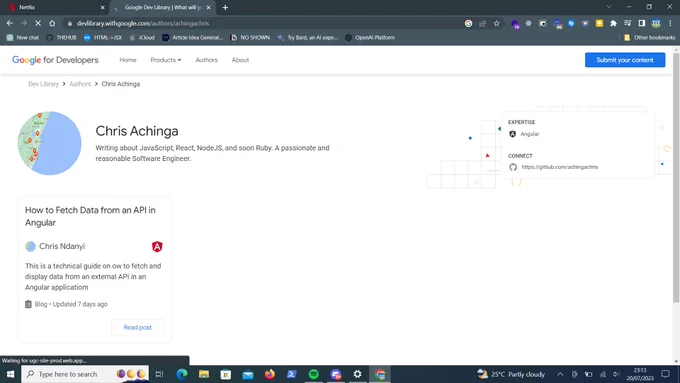
Task: Click the page vertical scrollbar
Action: (x=676, y=178)
